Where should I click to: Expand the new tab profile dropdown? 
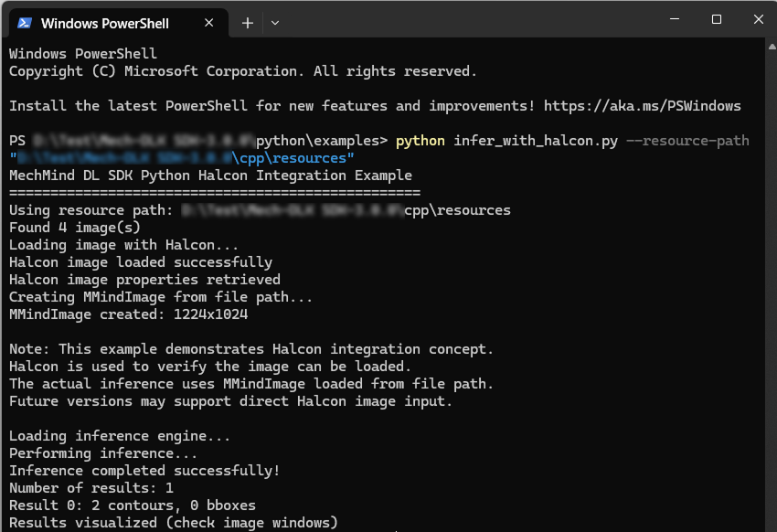(275, 23)
